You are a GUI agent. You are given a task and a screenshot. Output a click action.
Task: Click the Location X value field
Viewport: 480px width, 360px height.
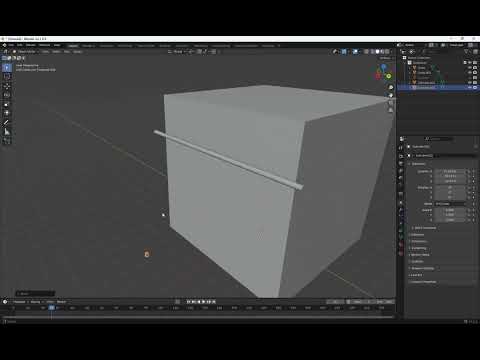coord(450,171)
